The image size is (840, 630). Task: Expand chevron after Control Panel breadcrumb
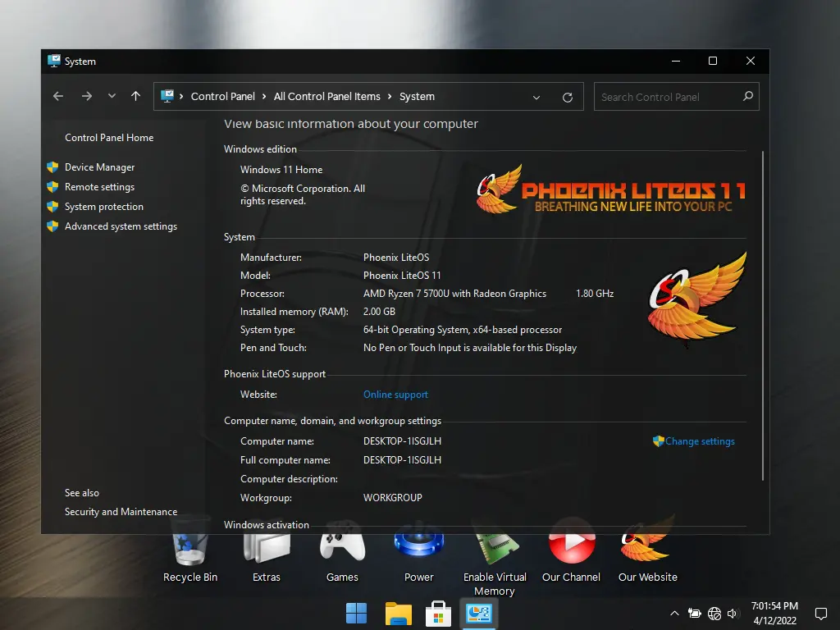[x=264, y=97]
